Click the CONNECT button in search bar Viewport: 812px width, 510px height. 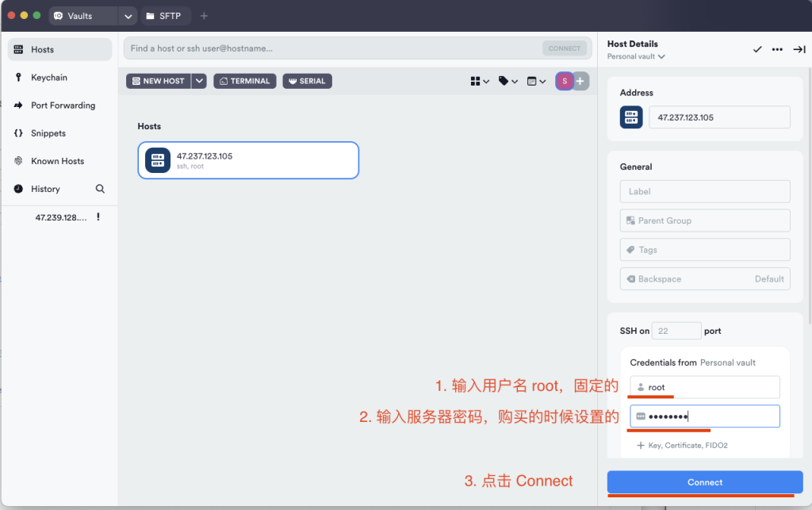point(565,48)
